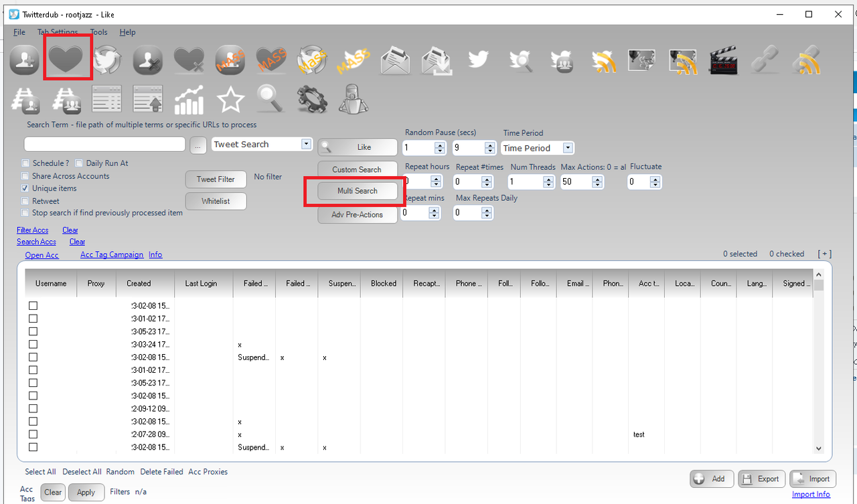Open the Mass Follow person icon
This screenshot has width=857, height=504.
click(x=230, y=61)
